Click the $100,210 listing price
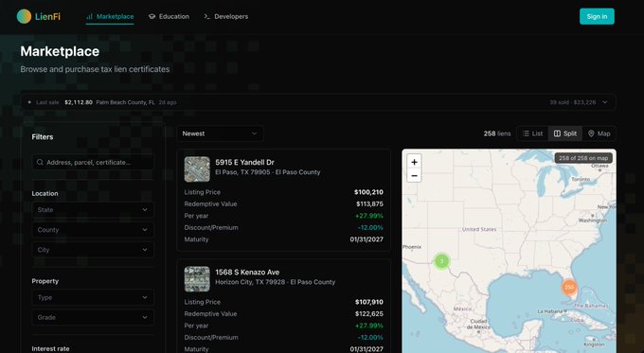Screen dimensions: 644x353 [x=368, y=192]
